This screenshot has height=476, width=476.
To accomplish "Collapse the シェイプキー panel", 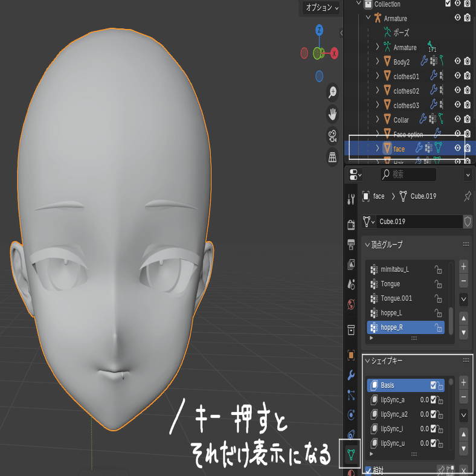I will click(367, 361).
